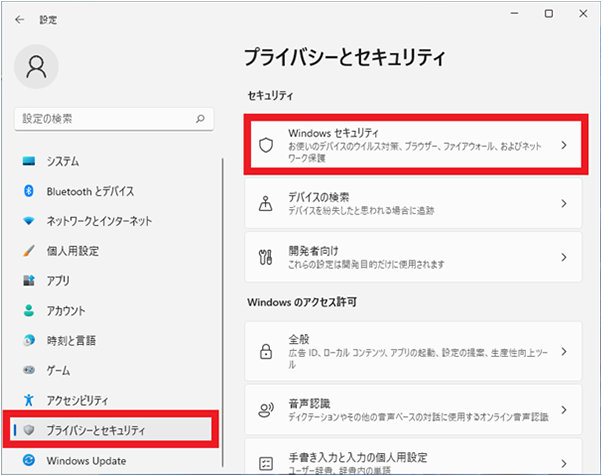Click the network Wi-Fi icon
This screenshot has width=602, height=476.
29,221
